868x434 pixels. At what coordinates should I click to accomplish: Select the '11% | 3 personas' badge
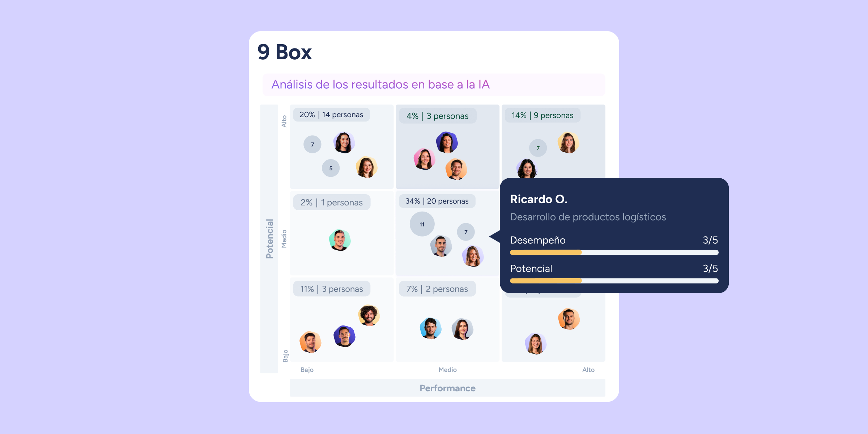pos(331,289)
